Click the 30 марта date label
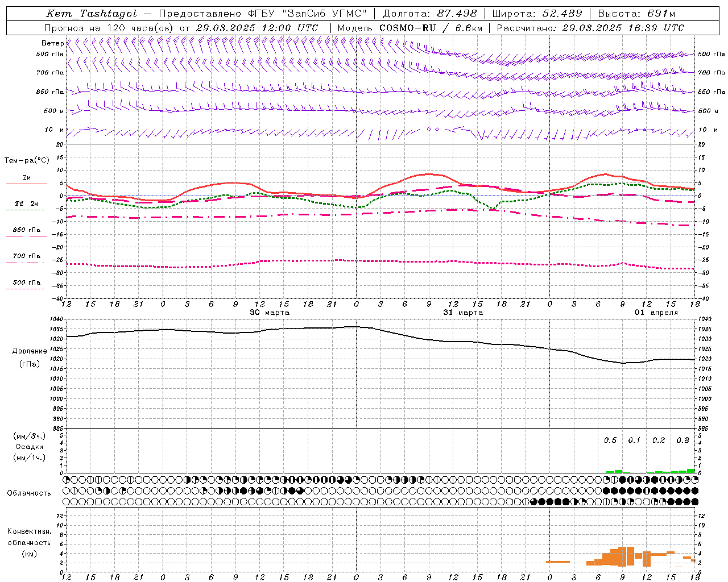Viewport: 728px width, 582px height. click(x=270, y=313)
